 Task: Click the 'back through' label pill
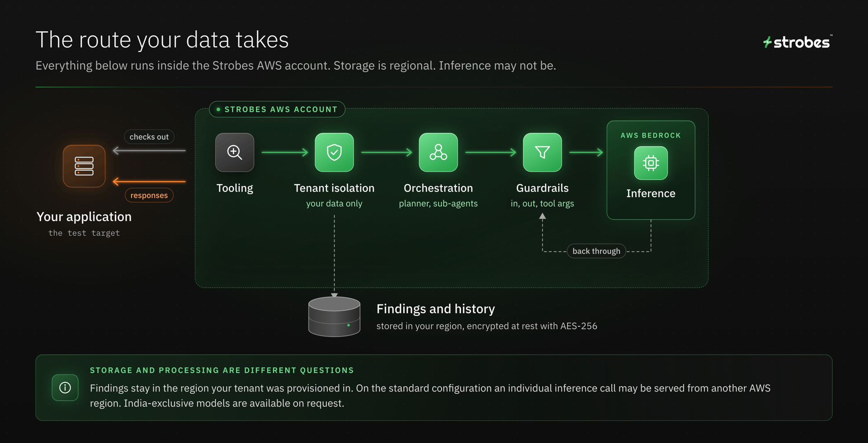click(596, 251)
